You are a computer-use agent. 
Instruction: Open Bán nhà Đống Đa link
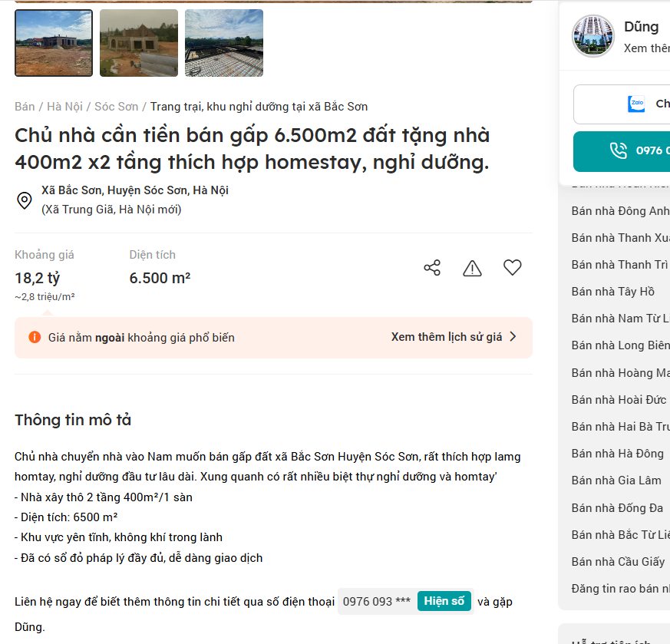618,508
